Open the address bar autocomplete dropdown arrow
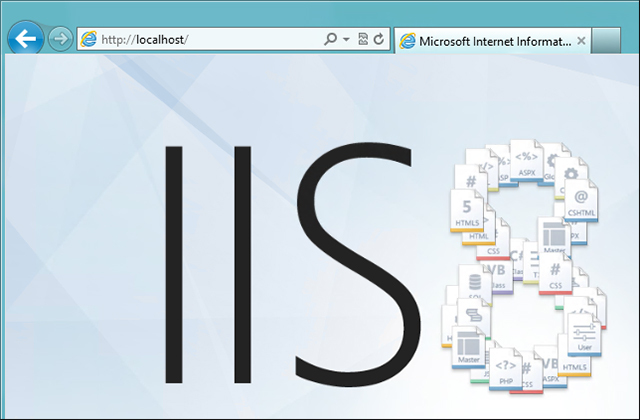The image size is (640, 420). (346, 40)
